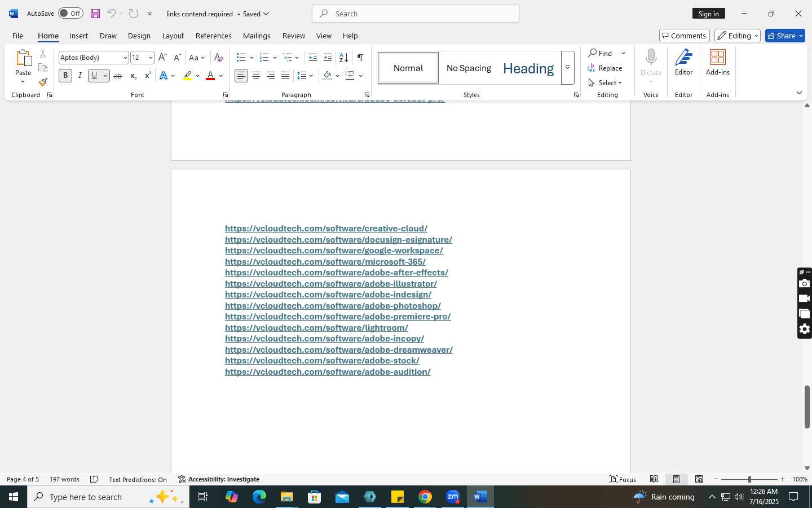The image size is (812, 508).
Task: Switch to Web Layout view
Action: (699, 479)
